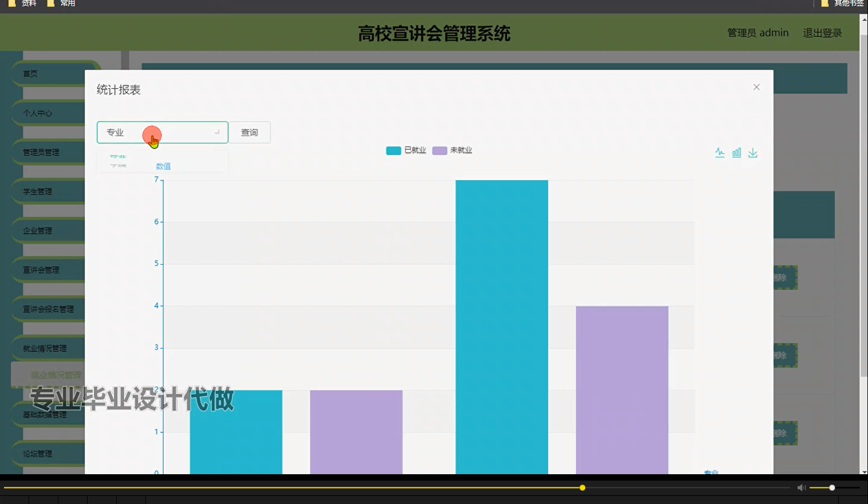
Task: Select the 数值 option in the dropdown list
Action: pyautogui.click(x=163, y=166)
